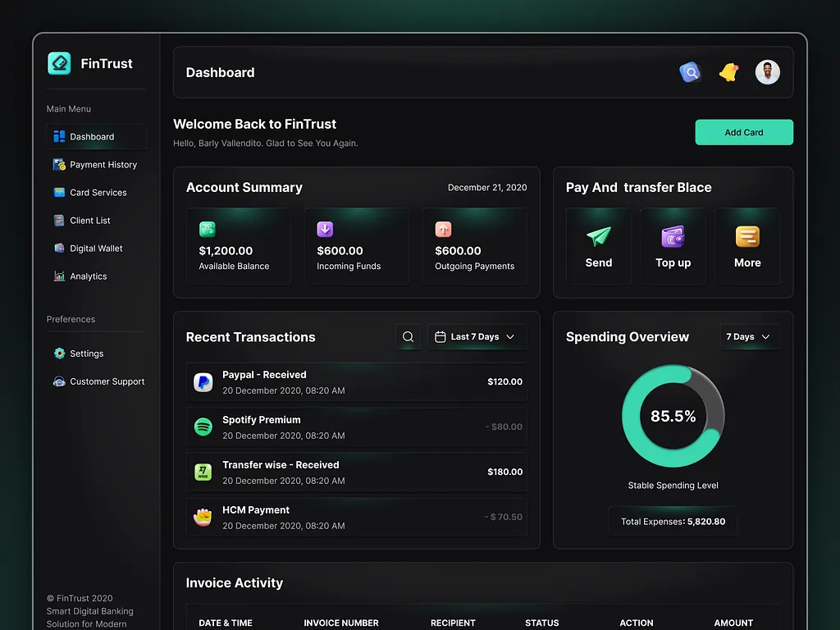Screen dimensions: 840x630
Task: Click the ACTION column header
Action: pos(637,623)
